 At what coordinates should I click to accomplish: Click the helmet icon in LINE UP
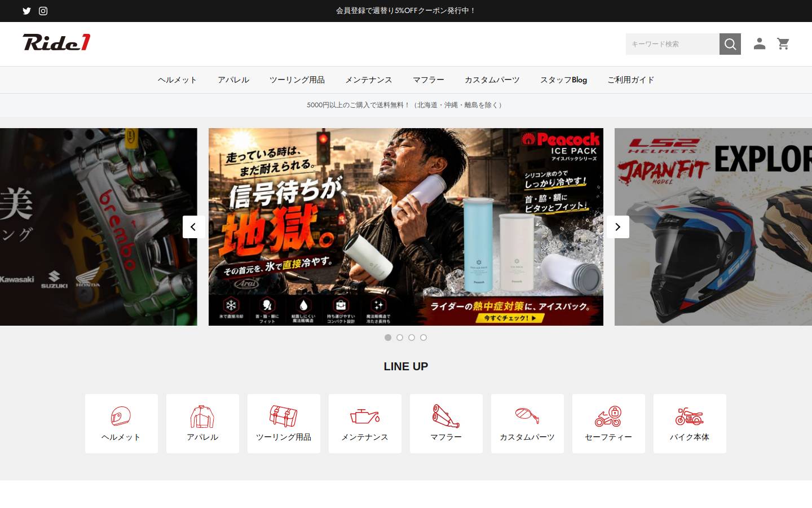click(x=121, y=417)
